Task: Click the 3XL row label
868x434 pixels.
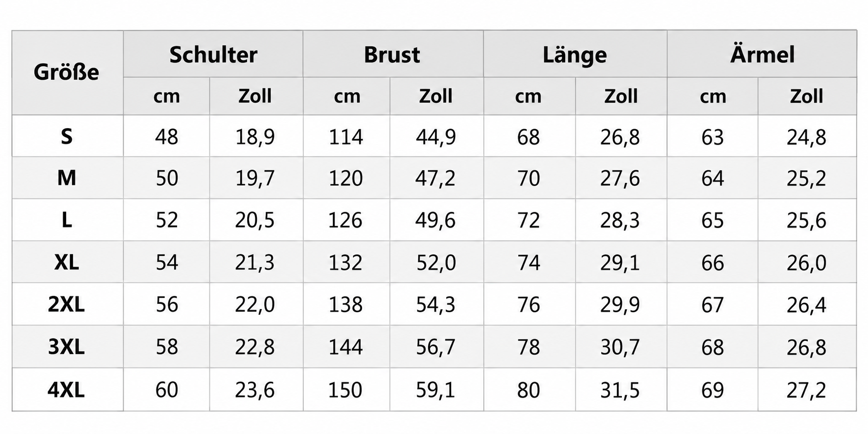Action: 67,347
